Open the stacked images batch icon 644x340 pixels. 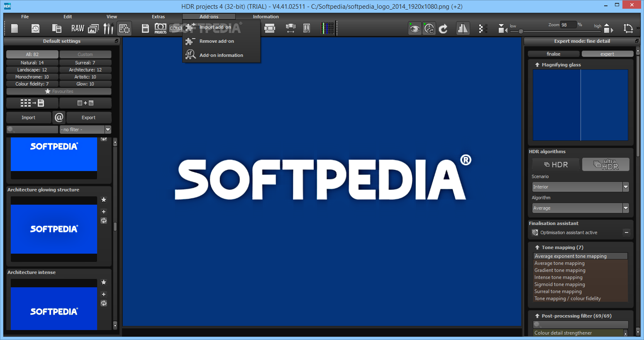pyautogui.click(x=94, y=28)
